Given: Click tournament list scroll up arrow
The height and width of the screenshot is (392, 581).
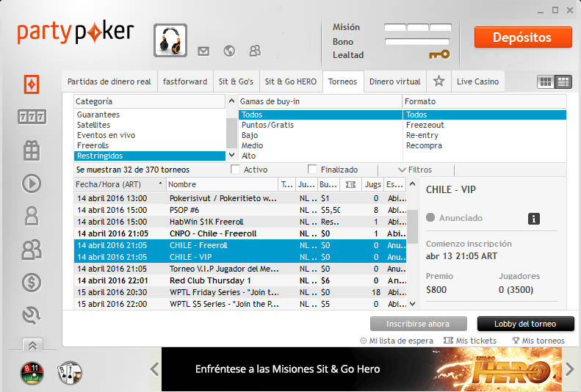Looking at the screenshot, I should coord(412,184).
